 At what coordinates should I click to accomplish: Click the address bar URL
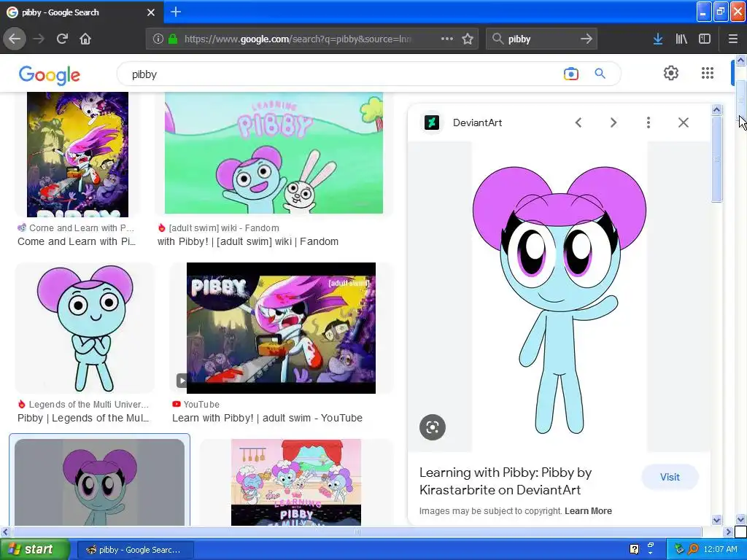[298, 39]
